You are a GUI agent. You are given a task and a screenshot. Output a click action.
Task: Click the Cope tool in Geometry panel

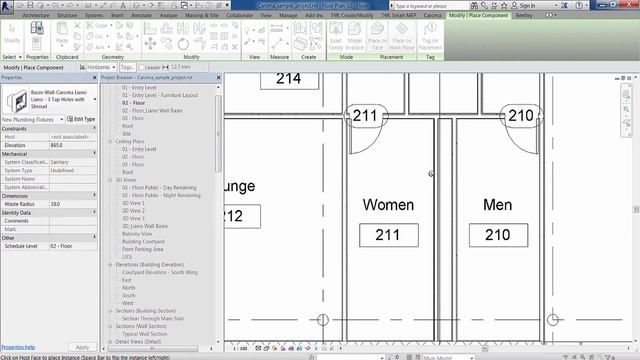[x=99, y=25]
